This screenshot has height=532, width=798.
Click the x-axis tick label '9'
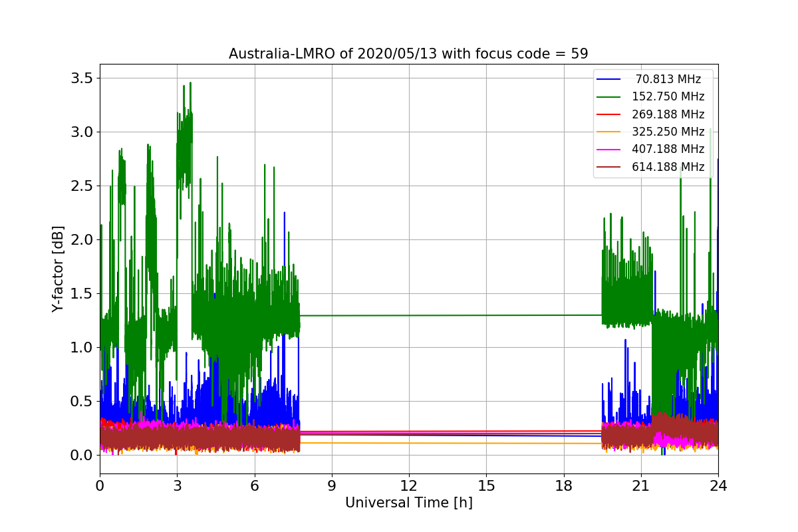332,485
